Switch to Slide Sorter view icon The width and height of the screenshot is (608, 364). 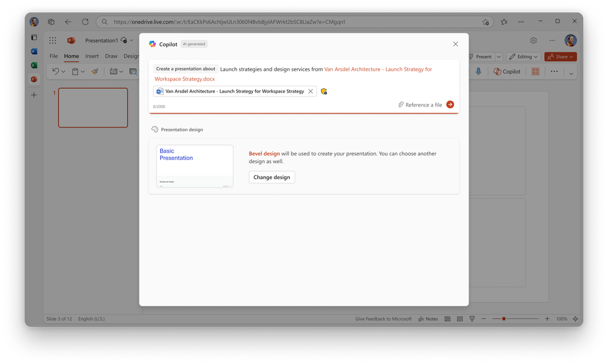tap(460, 319)
